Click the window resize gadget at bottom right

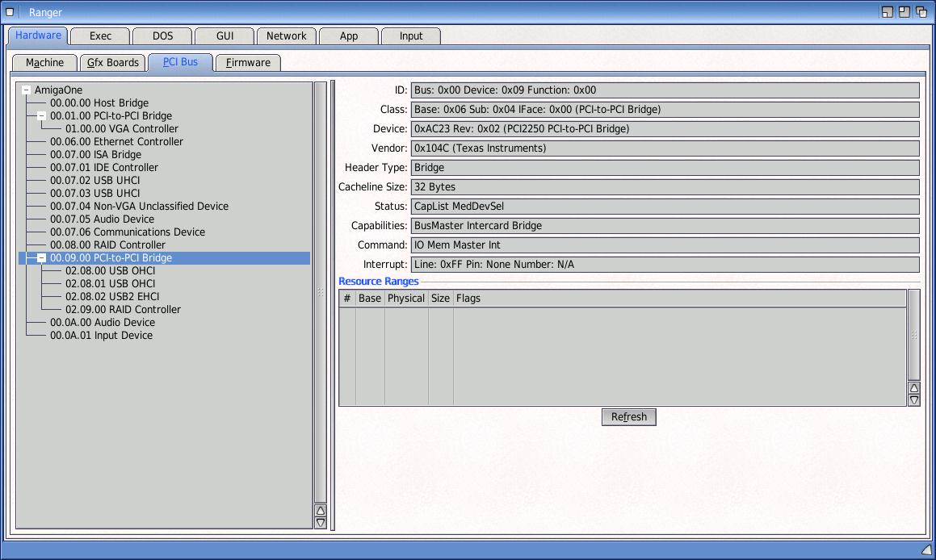pyautogui.click(x=926, y=550)
